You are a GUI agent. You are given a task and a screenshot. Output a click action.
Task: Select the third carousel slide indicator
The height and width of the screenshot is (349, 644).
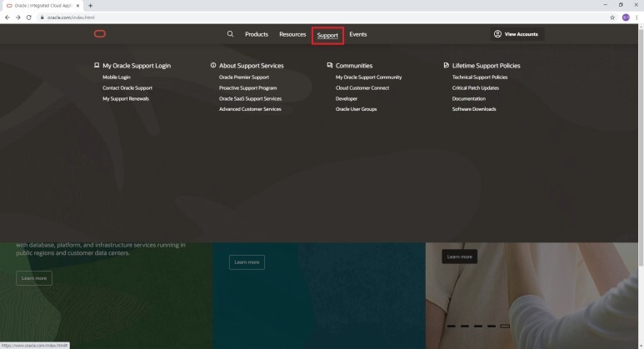(478, 326)
